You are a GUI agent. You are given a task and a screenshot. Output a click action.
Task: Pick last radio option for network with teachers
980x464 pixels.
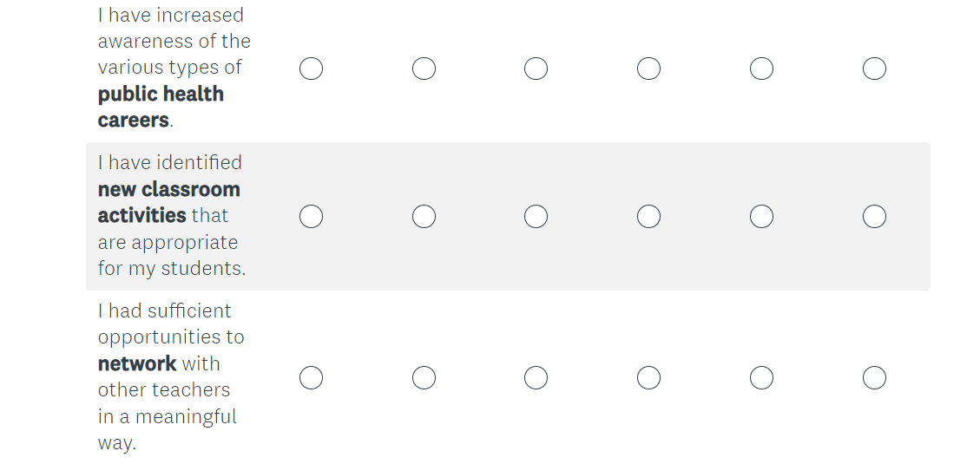click(874, 377)
